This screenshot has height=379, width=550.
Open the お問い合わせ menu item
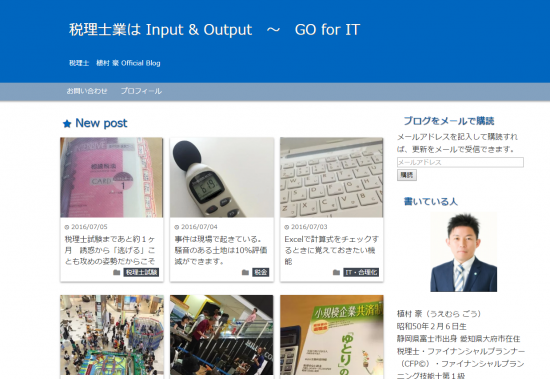click(87, 91)
